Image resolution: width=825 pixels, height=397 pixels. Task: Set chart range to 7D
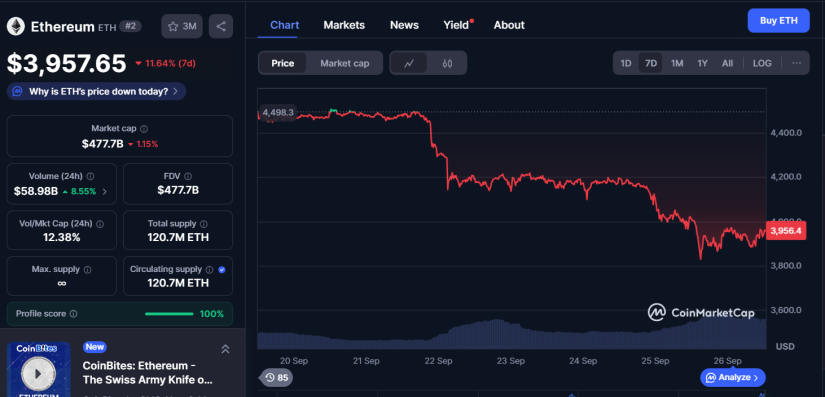click(x=651, y=63)
